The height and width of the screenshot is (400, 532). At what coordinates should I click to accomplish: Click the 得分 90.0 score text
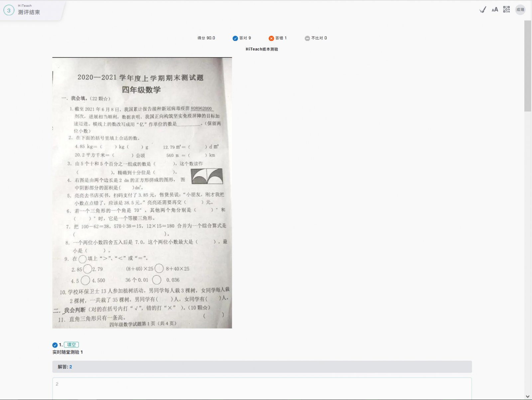206,38
